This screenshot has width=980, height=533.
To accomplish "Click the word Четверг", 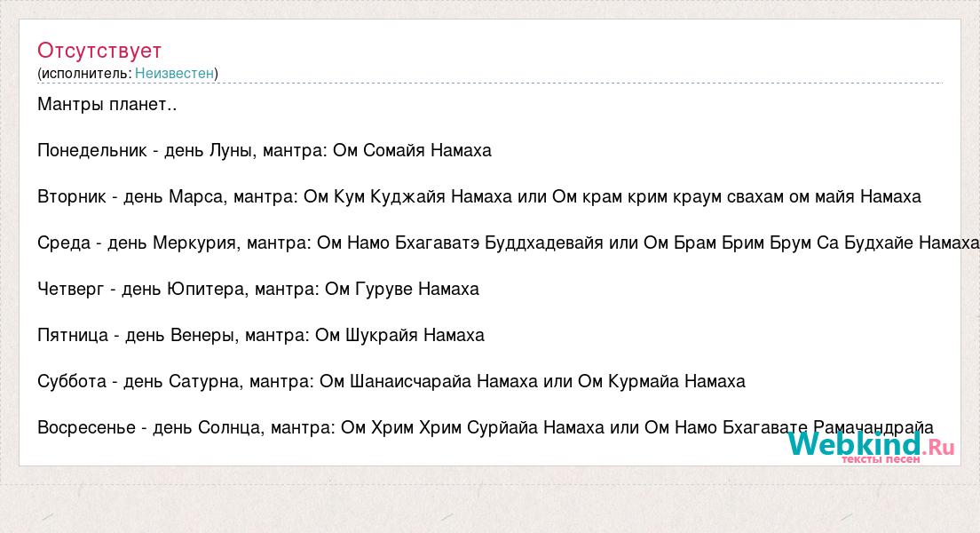I will [71, 289].
